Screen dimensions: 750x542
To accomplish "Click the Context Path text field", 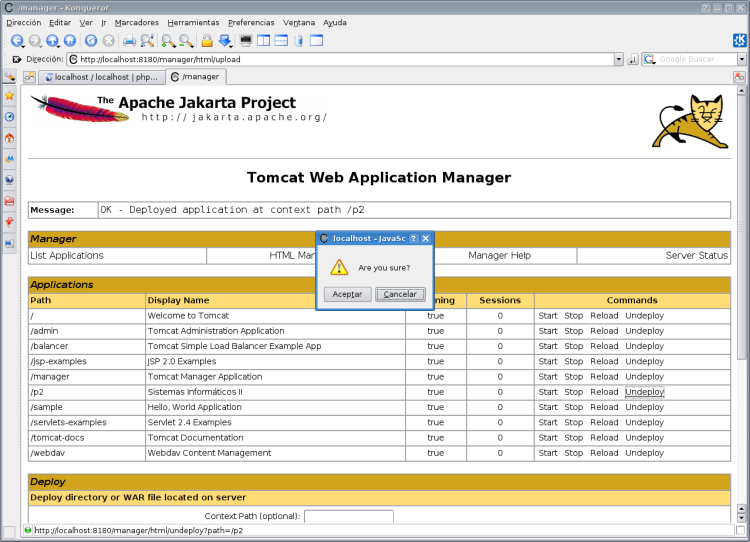I will coord(348,516).
